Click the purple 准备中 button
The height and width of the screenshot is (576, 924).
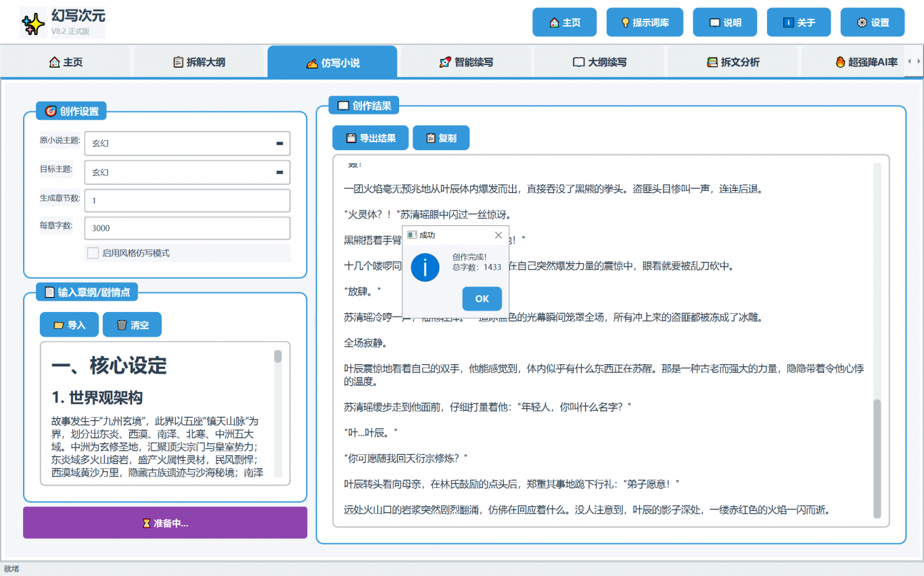pyautogui.click(x=165, y=523)
